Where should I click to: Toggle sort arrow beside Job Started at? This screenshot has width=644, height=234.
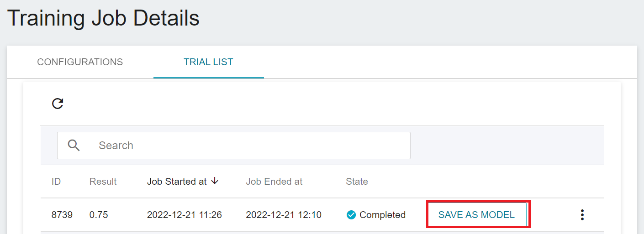pyautogui.click(x=215, y=181)
